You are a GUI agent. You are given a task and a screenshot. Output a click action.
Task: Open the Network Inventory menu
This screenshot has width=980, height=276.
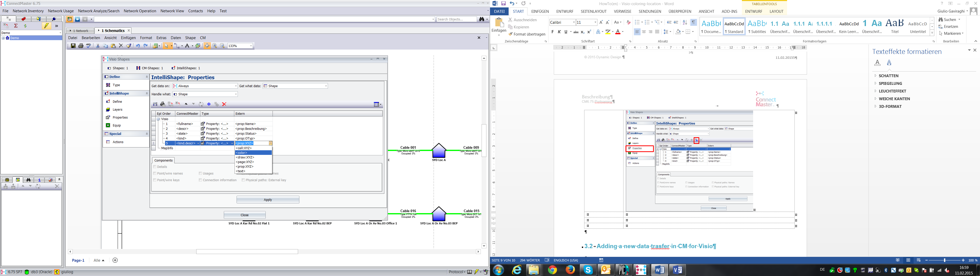click(28, 11)
